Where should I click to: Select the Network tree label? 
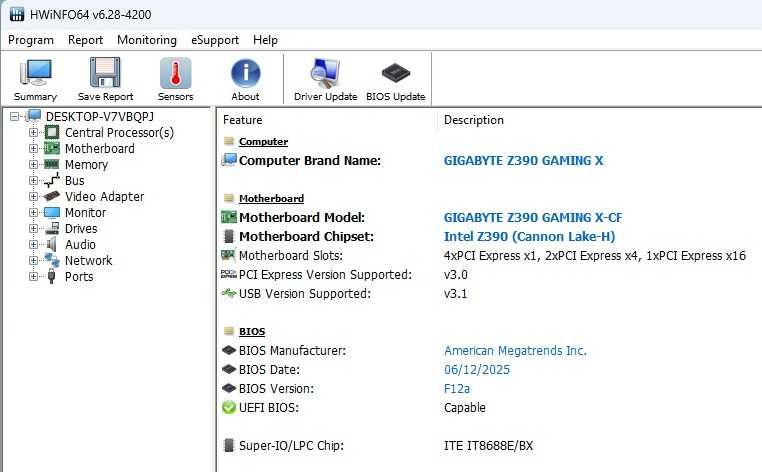pos(88,261)
